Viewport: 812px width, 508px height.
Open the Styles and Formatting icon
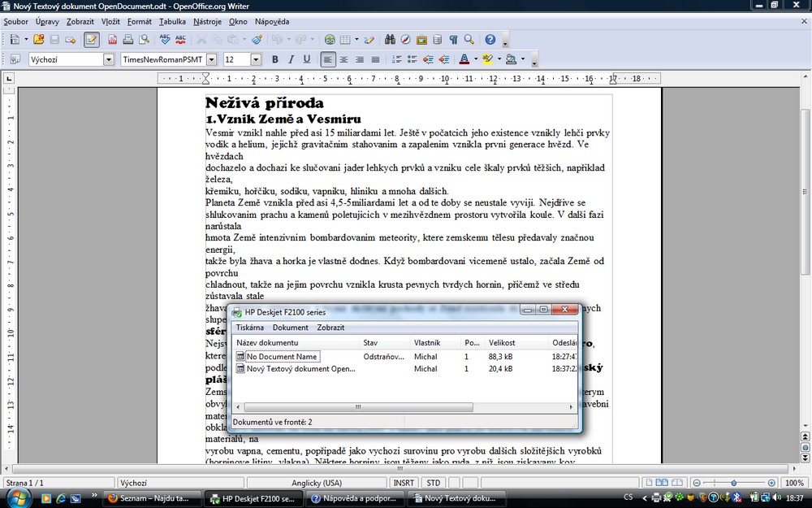pos(15,59)
